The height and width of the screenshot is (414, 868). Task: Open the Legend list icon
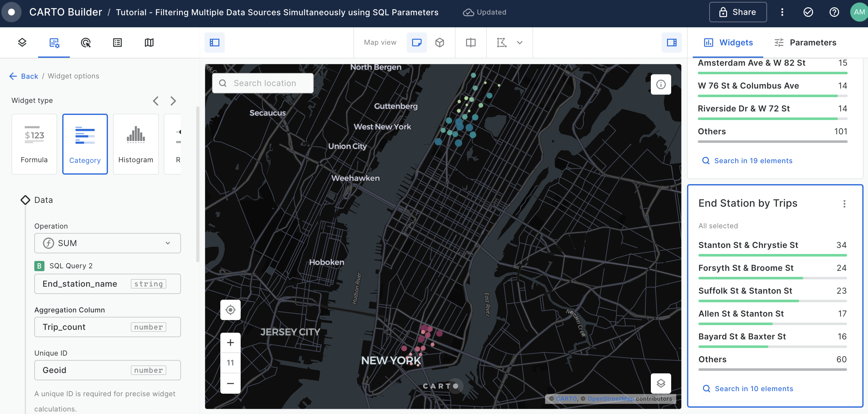point(117,43)
